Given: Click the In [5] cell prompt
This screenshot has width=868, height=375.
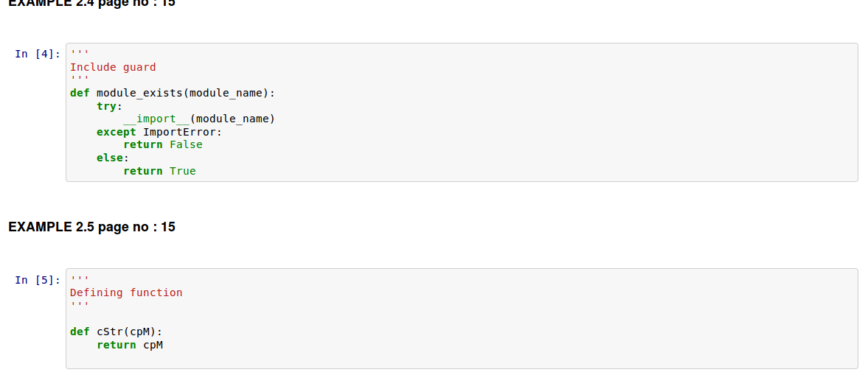Looking at the screenshot, I should 37,280.
